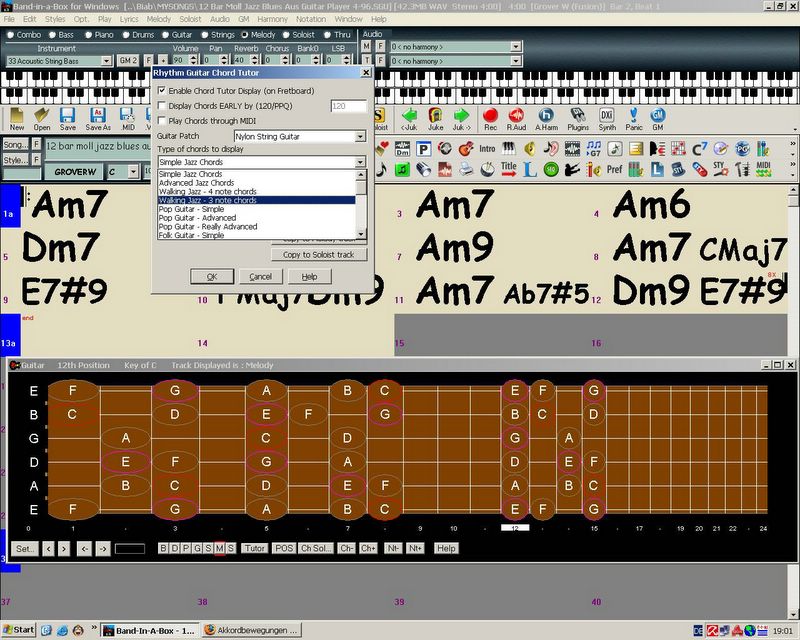Click the New song icon
The width and height of the screenshot is (800, 640).
(17, 119)
